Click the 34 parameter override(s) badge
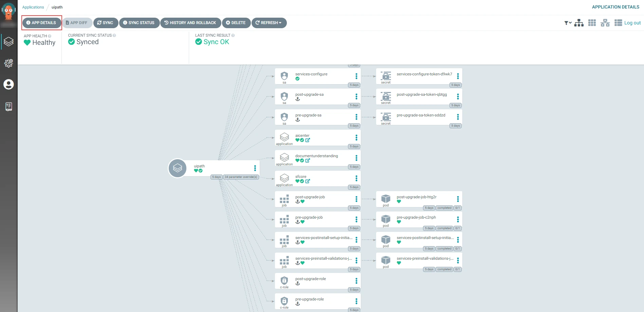This screenshot has height=312, width=644. (241, 177)
